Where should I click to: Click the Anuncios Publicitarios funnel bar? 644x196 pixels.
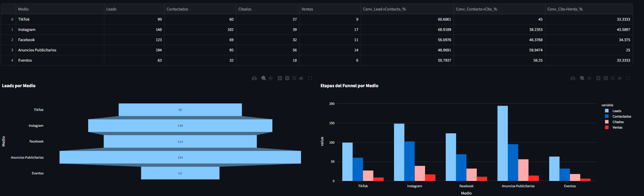click(180, 157)
